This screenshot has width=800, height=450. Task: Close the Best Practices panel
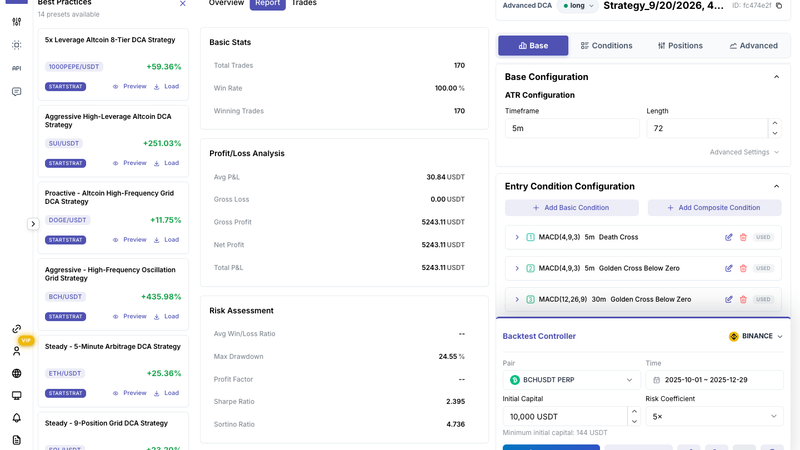click(x=183, y=4)
